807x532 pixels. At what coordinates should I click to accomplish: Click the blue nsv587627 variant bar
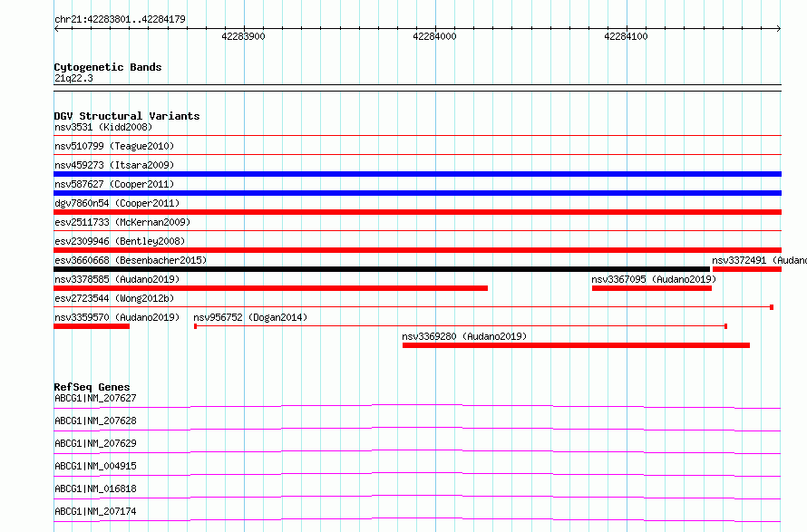coord(417,193)
